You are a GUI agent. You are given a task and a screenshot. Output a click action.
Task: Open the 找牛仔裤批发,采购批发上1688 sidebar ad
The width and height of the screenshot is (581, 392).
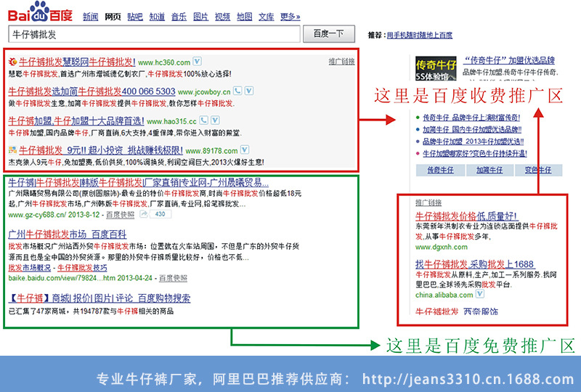(475, 264)
